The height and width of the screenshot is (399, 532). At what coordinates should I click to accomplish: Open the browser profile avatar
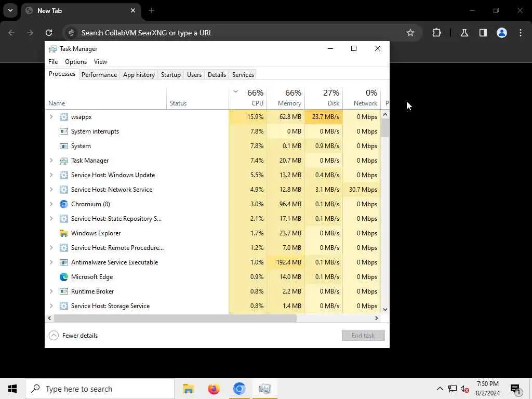[x=502, y=33]
